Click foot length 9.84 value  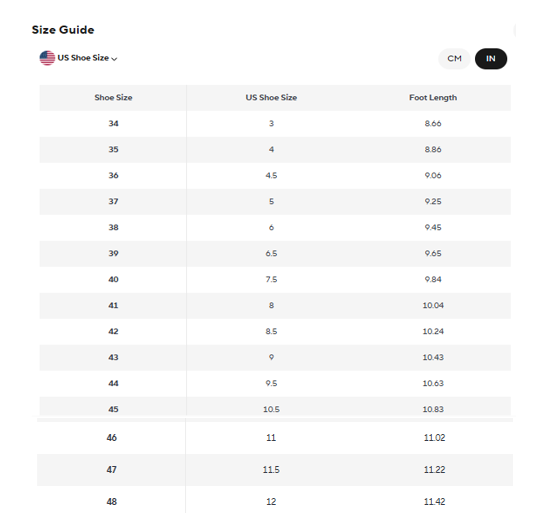pos(433,279)
